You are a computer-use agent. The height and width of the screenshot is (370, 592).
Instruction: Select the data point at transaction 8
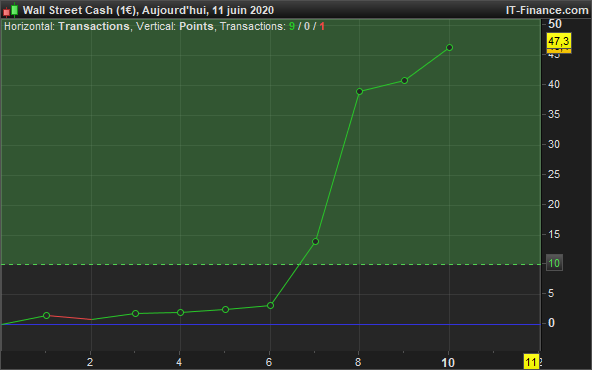[359, 91]
